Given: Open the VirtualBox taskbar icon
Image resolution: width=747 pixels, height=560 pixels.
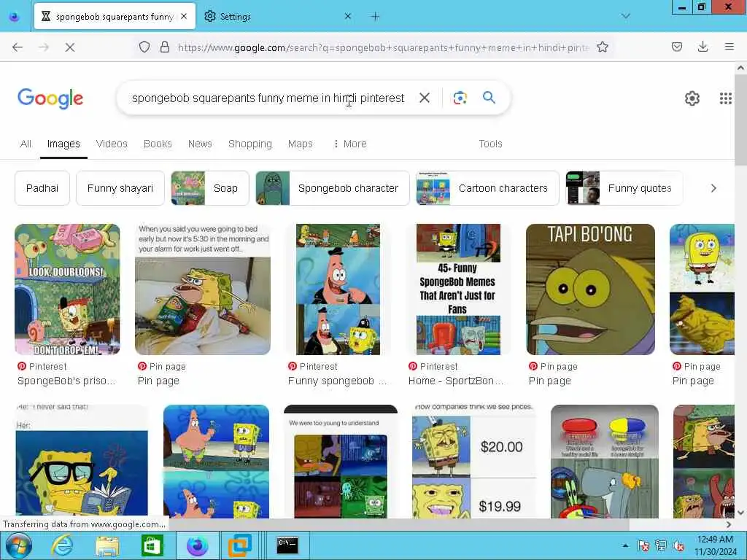Looking at the screenshot, I should (239, 545).
